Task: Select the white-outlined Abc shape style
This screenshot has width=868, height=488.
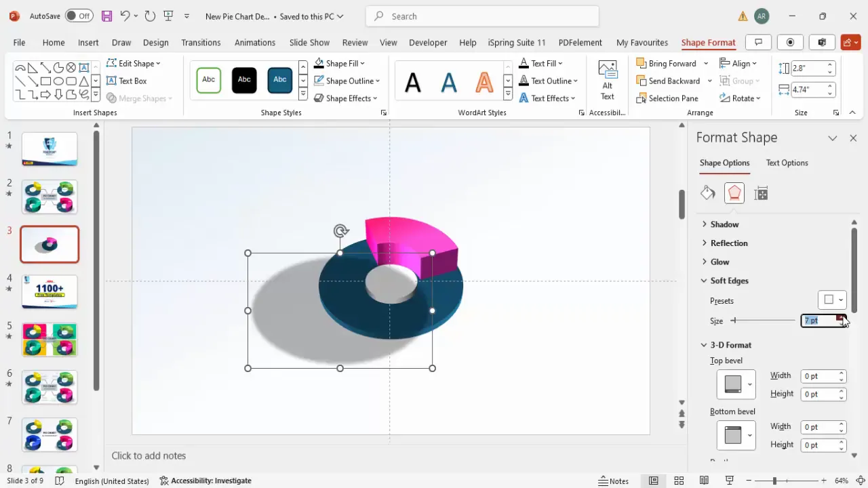Action: [209, 80]
